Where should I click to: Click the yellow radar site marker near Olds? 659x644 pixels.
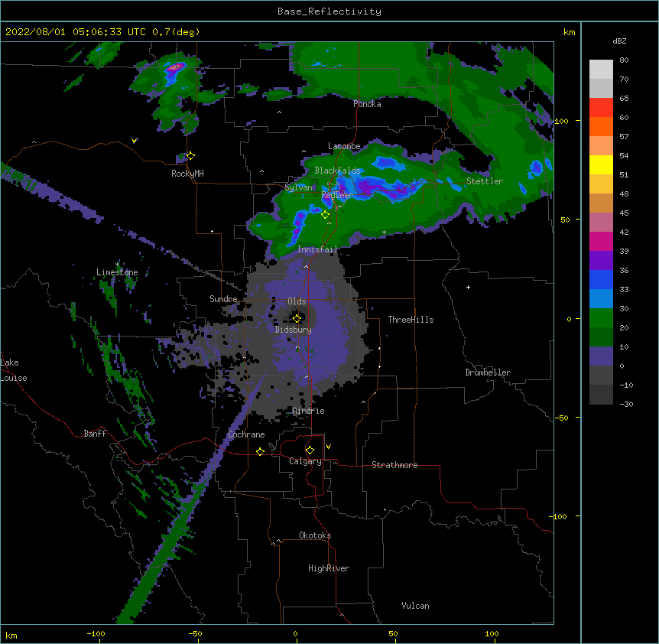297,318
